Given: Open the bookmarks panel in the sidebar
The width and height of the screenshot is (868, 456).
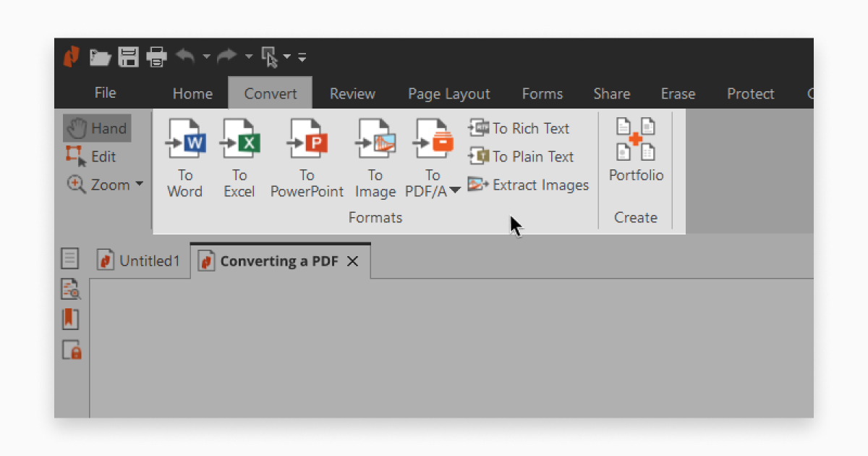Looking at the screenshot, I should 70,318.
